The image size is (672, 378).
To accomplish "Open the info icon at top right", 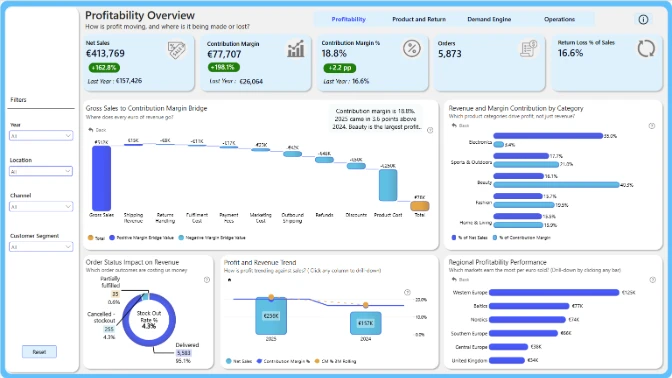I will click(x=643, y=19).
